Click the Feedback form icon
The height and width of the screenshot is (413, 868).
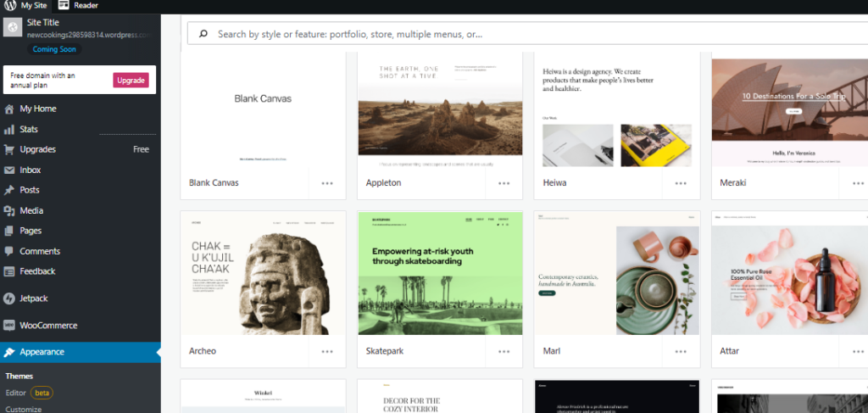click(x=8, y=271)
